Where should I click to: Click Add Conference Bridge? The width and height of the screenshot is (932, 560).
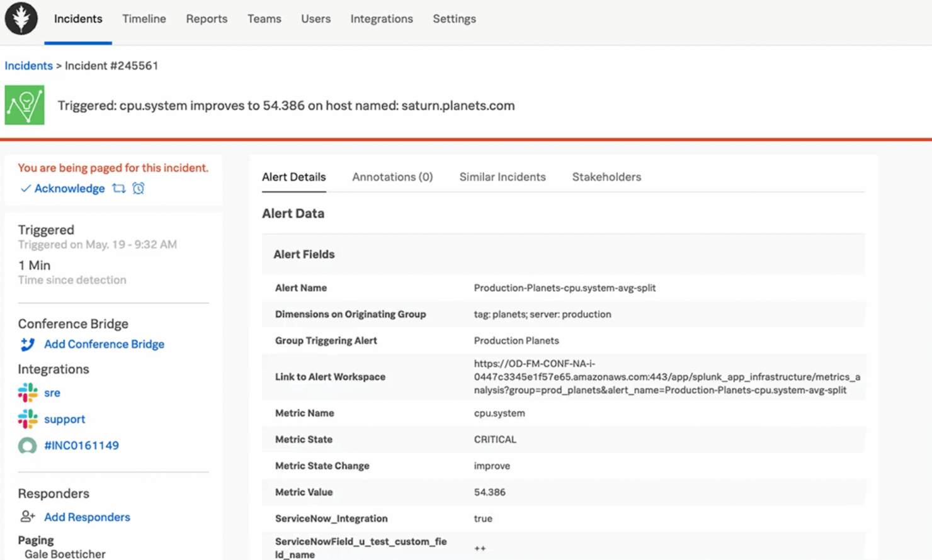pos(104,344)
